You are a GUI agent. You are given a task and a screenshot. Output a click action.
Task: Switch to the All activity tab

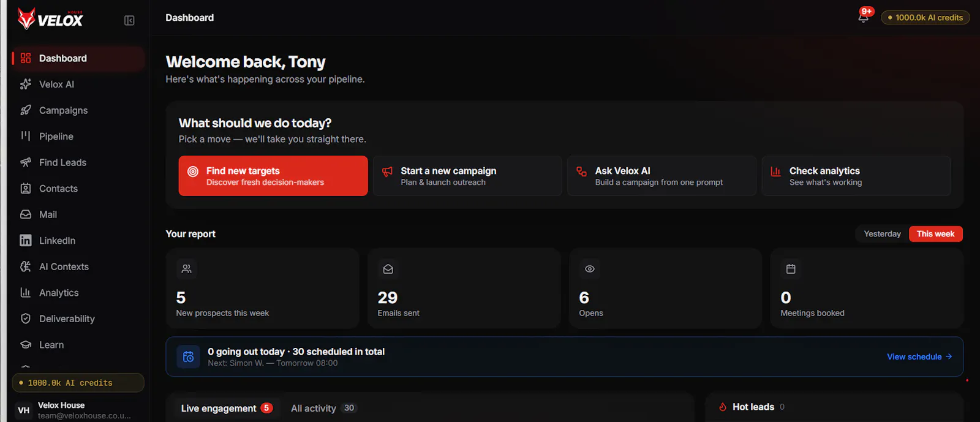pos(323,409)
